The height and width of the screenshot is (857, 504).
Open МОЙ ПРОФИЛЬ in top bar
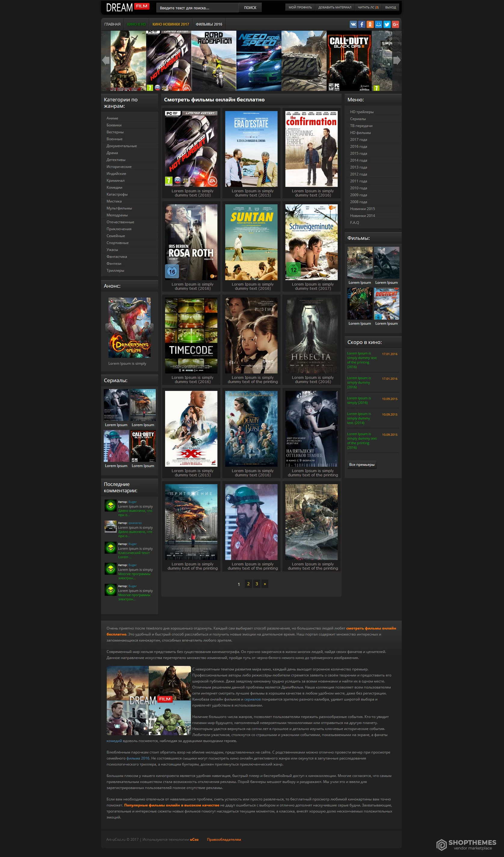tap(300, 7)
